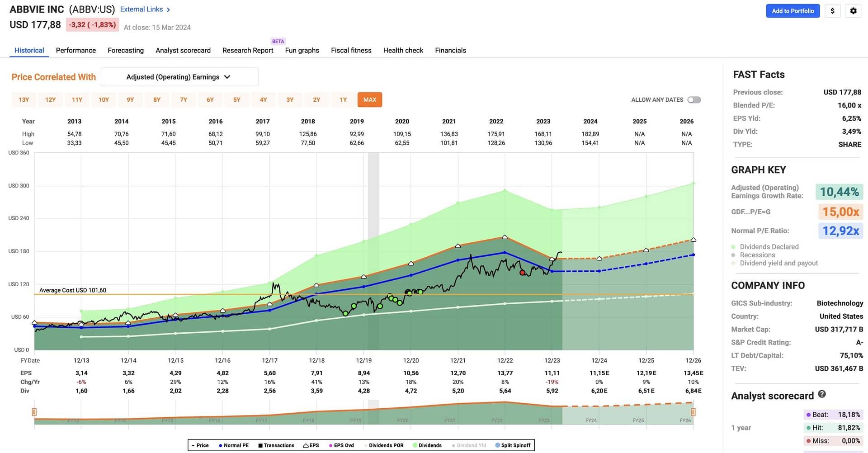Screen dimensions: 868x453
Task: Toggle Dividend Yld series in legend
Action: (469, 445)
